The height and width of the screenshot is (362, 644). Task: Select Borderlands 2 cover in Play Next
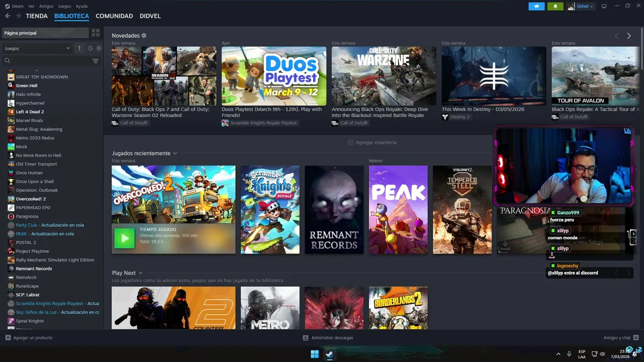(398, 308)
